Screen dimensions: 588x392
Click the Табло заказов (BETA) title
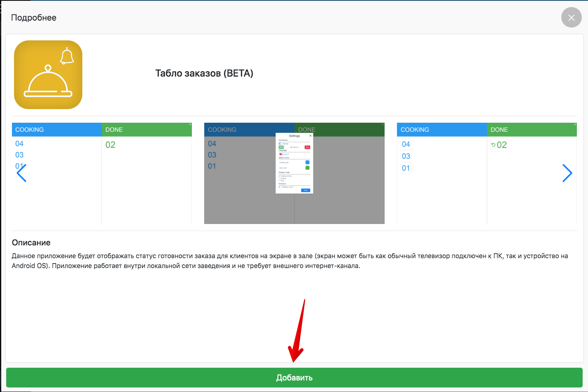point(204,73)
